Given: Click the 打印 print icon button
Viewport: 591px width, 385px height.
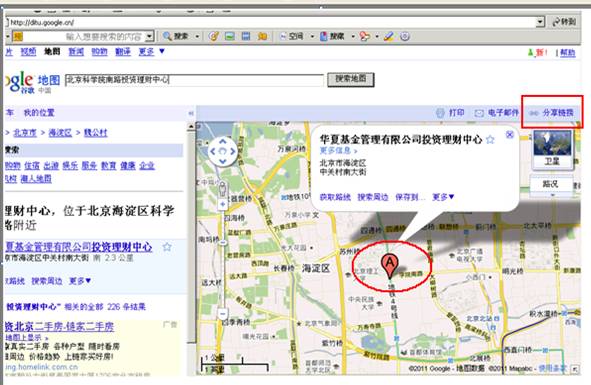Looking at the screenshot, I should click(x=450, y=113).
